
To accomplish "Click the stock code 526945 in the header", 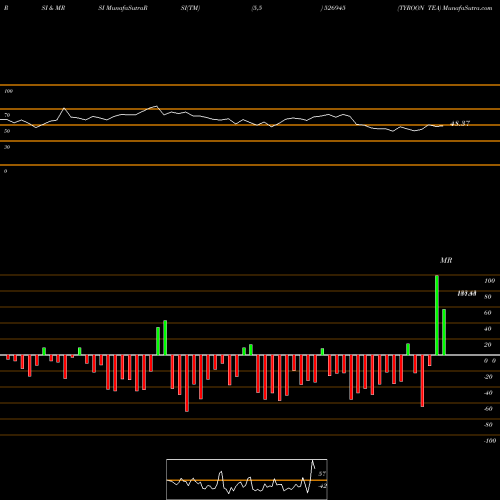I will [334, 8].
